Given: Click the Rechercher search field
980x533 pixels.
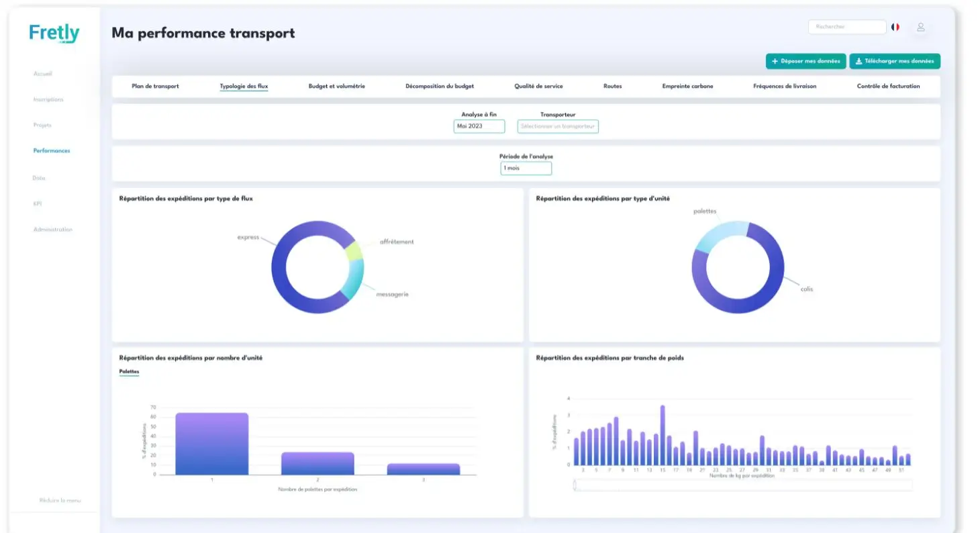Looking at the screenshot, I should [847, 27].
